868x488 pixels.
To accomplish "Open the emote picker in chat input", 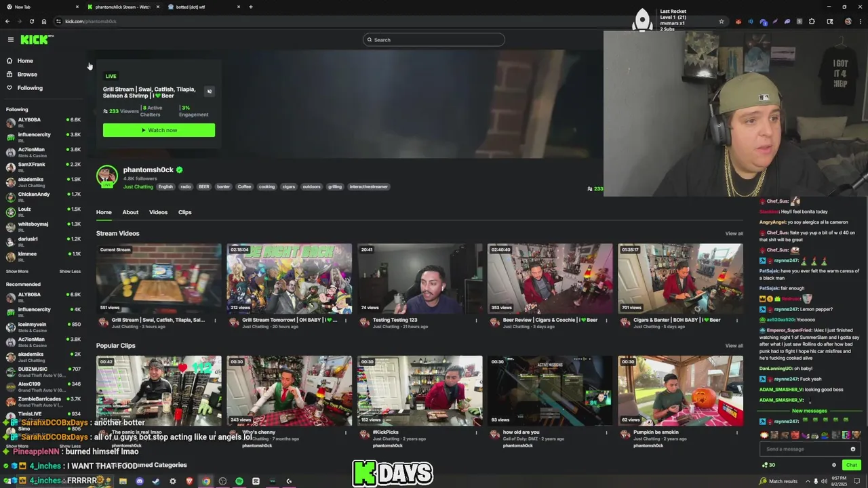I will click(853, 449).
